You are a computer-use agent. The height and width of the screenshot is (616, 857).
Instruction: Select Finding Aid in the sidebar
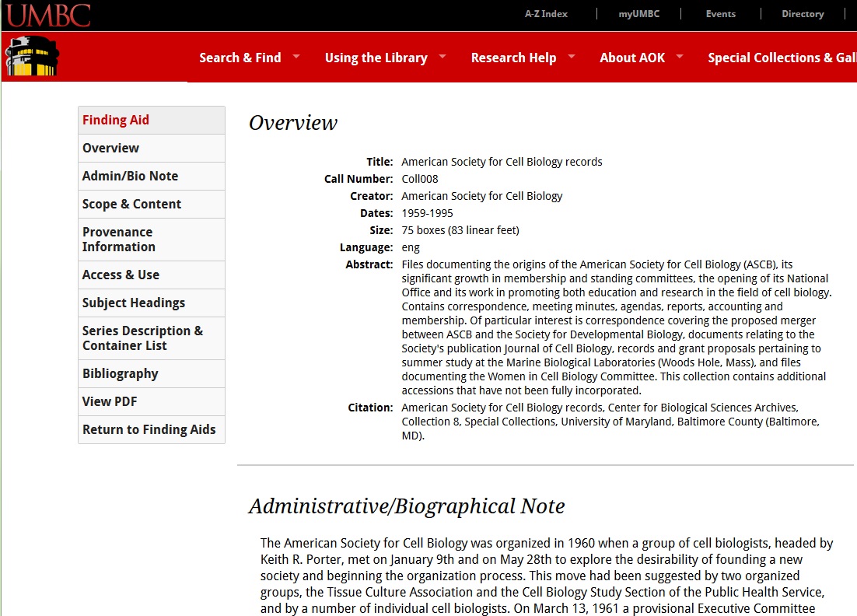(x=152, y=121)
